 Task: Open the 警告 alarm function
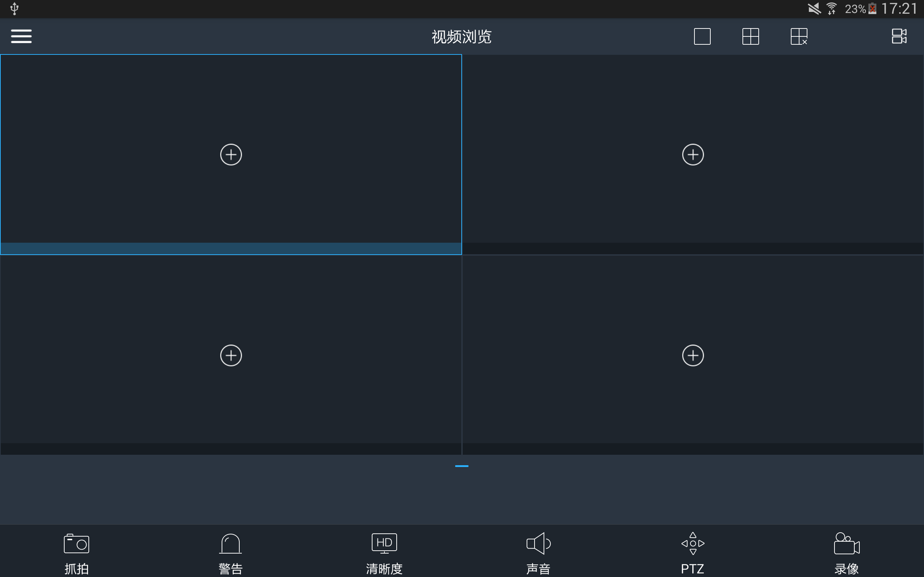pos(231,543)
